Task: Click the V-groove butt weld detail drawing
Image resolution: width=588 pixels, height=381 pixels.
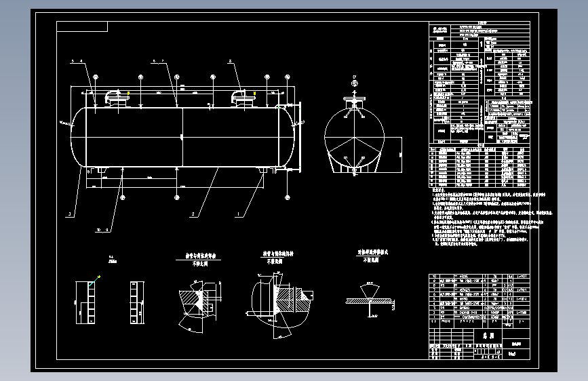Action: pos(370,300)
